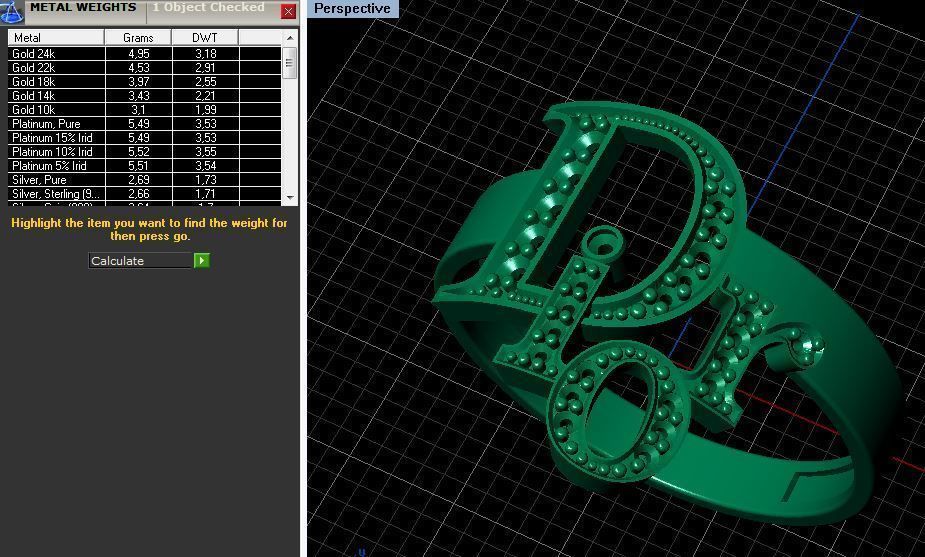The image size is (925, 557).
Task: Open the Calculate dropdown field
Action: point(140,260)
